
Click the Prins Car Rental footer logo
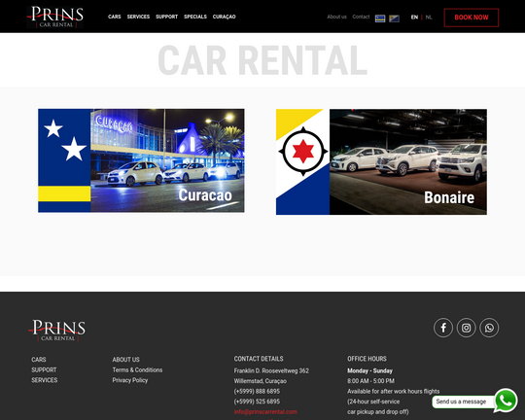(x=57, y=331)
